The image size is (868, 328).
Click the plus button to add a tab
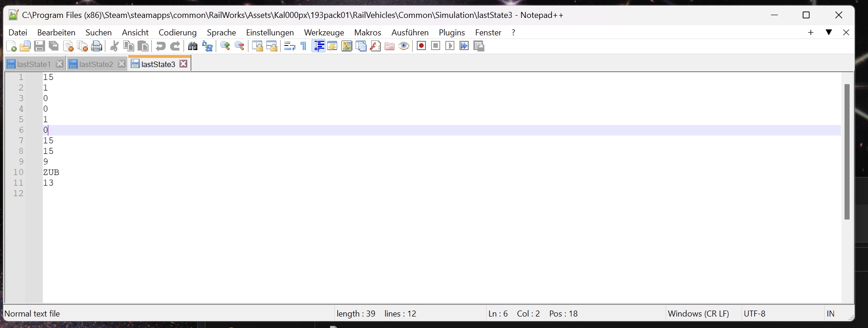coord(811,33)
